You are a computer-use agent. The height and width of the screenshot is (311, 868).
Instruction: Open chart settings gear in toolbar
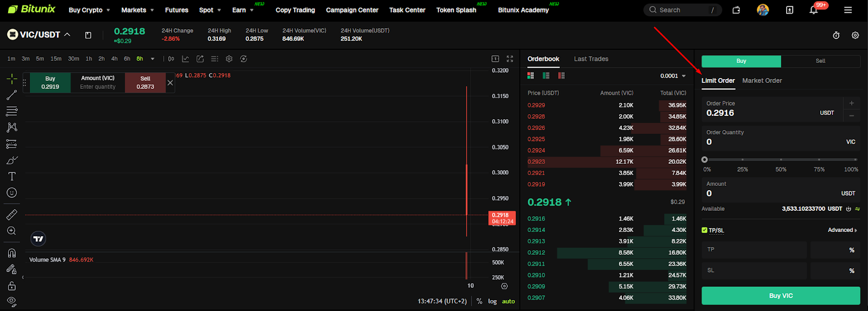229,59
